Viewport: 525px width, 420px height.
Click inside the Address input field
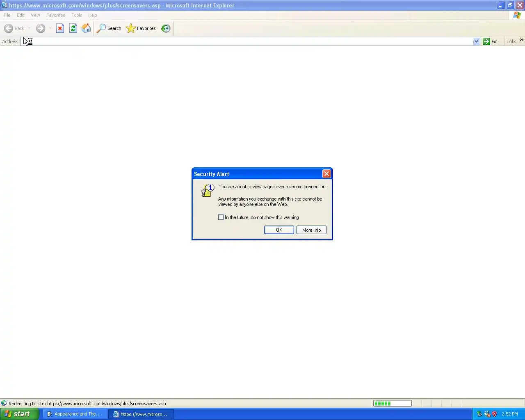(x=246, y=41)
